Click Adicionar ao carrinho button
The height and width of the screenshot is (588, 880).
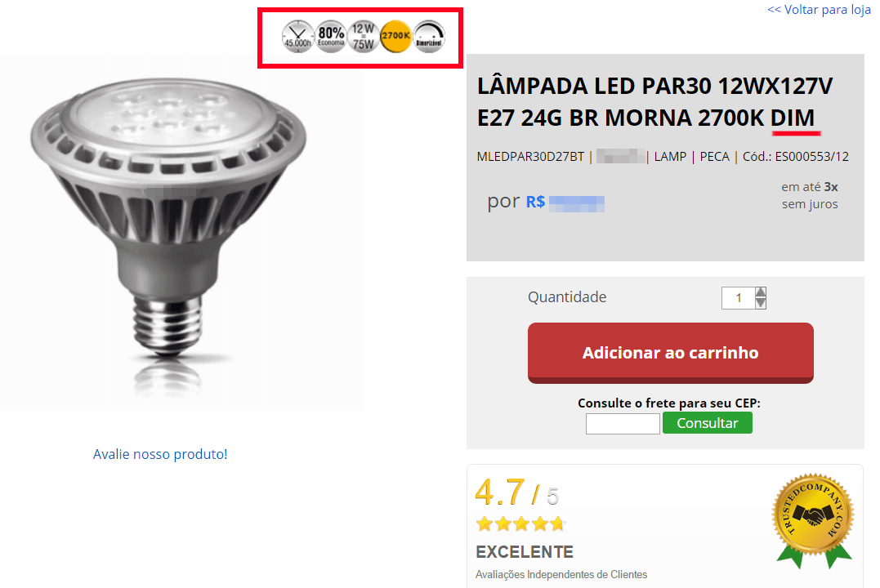click(671, 353)
